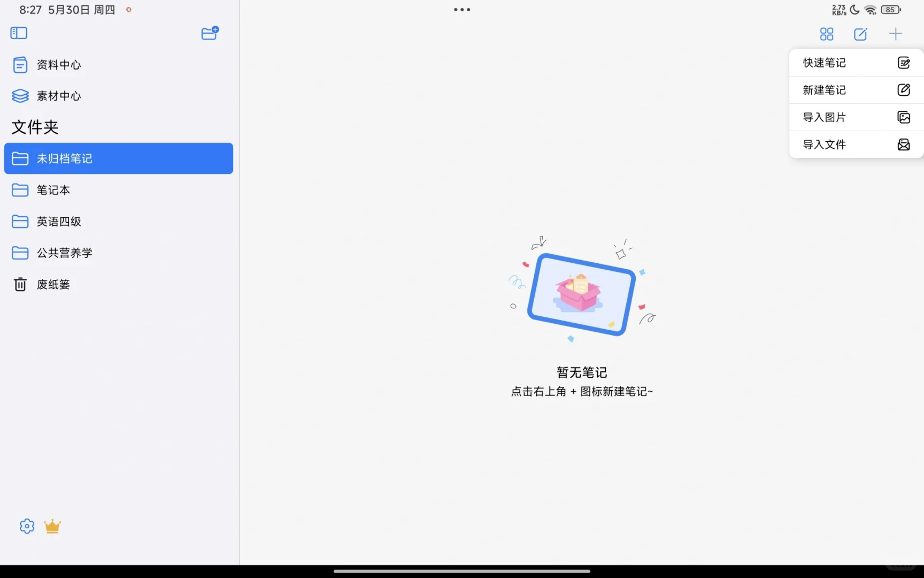Select 快速笔记 from the menu
The image size is (924, 578).
(854, 63)
